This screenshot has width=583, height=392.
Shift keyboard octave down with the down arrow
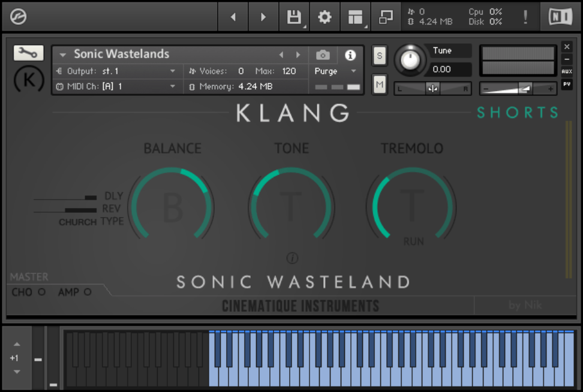click(x=17, y=372)
